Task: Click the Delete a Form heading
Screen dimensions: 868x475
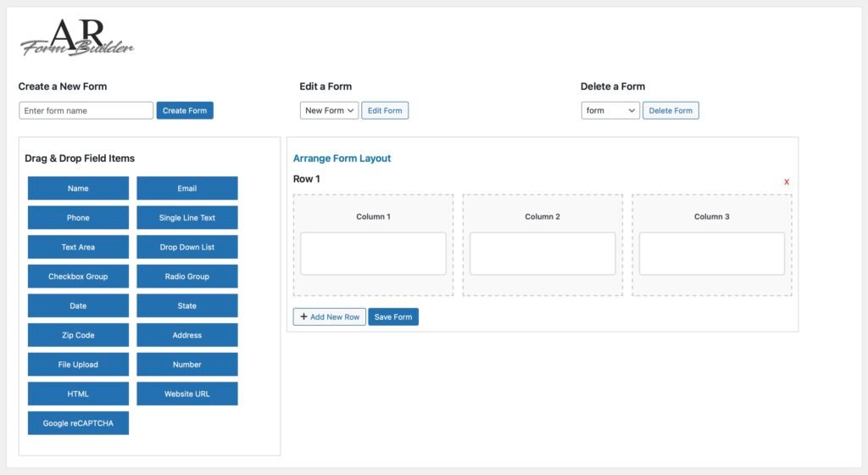Action: 612,87
